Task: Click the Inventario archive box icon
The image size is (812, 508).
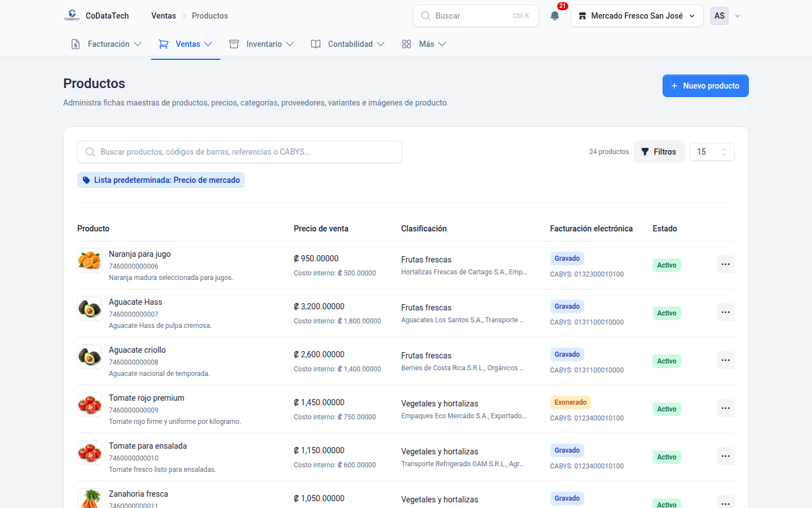Action: click(234, 44)
